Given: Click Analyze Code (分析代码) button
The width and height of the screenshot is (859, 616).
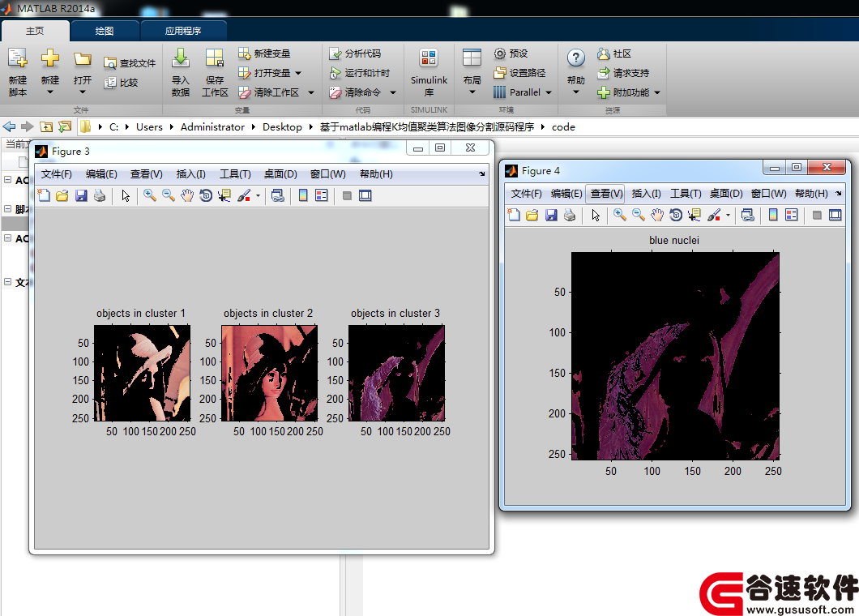Looking at the screenshot, I should [355, 53].
